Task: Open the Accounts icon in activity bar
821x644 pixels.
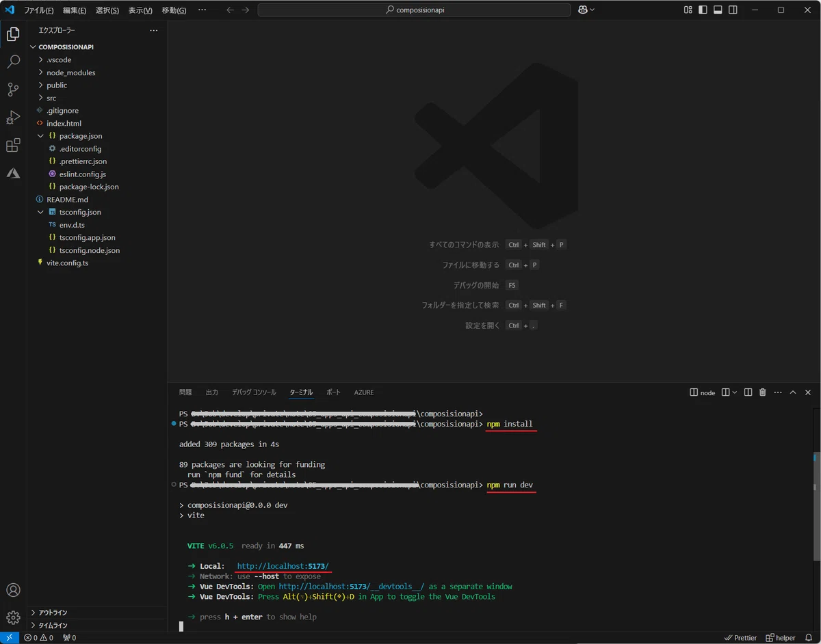Action: pyautogui.click(x=13, y=590)
